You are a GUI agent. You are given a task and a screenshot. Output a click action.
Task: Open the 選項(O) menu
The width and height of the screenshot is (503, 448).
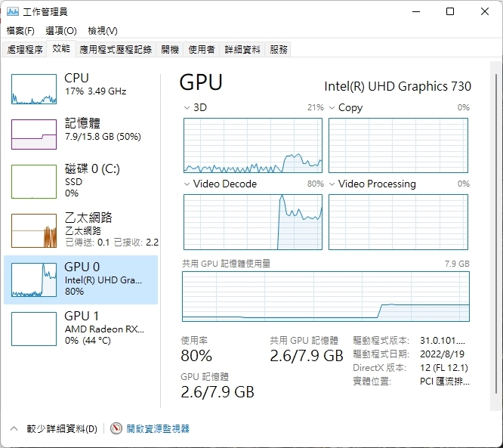pos(61,31)
